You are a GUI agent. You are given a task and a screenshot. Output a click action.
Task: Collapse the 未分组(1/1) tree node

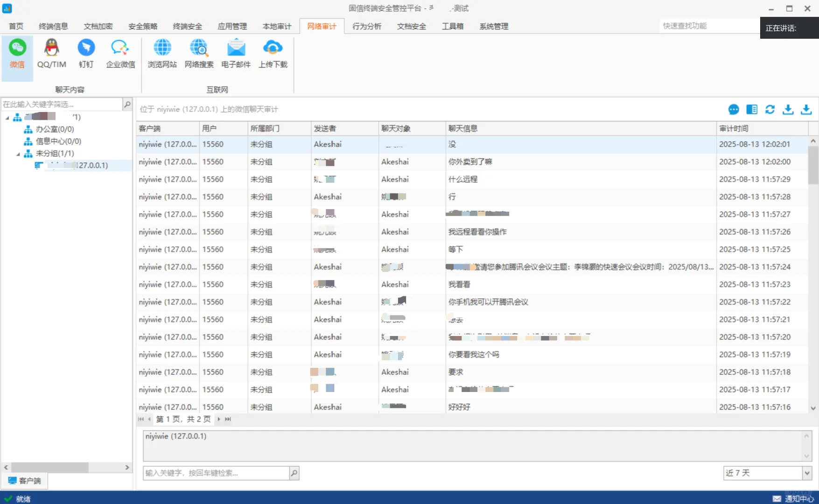(18, 153)
